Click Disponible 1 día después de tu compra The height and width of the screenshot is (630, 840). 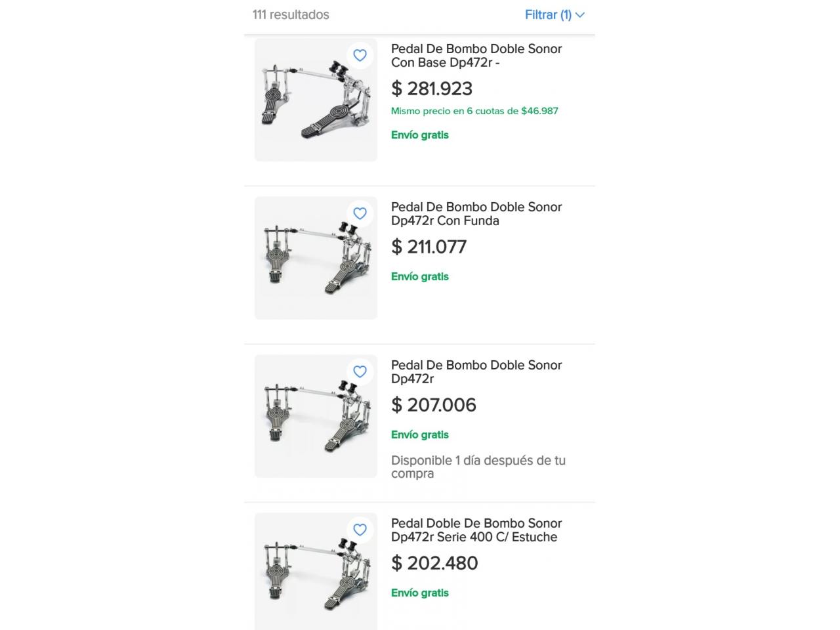coord(478,467)
